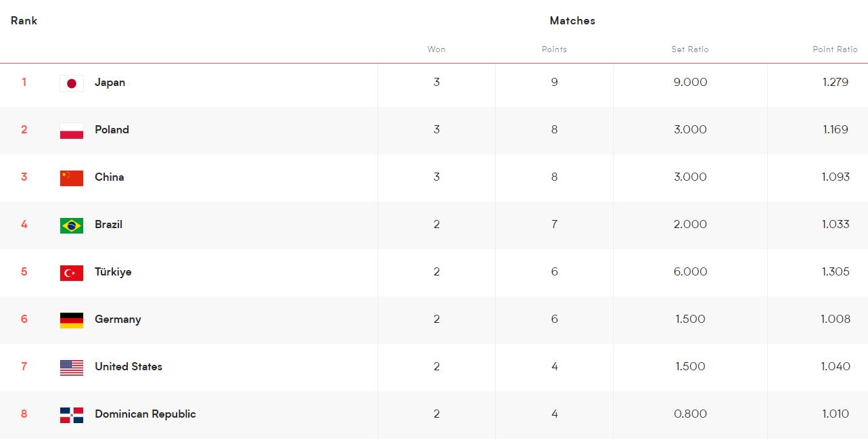868x440 pixels.
Task: Click the Matches header label
Action: tap(572, 21)
